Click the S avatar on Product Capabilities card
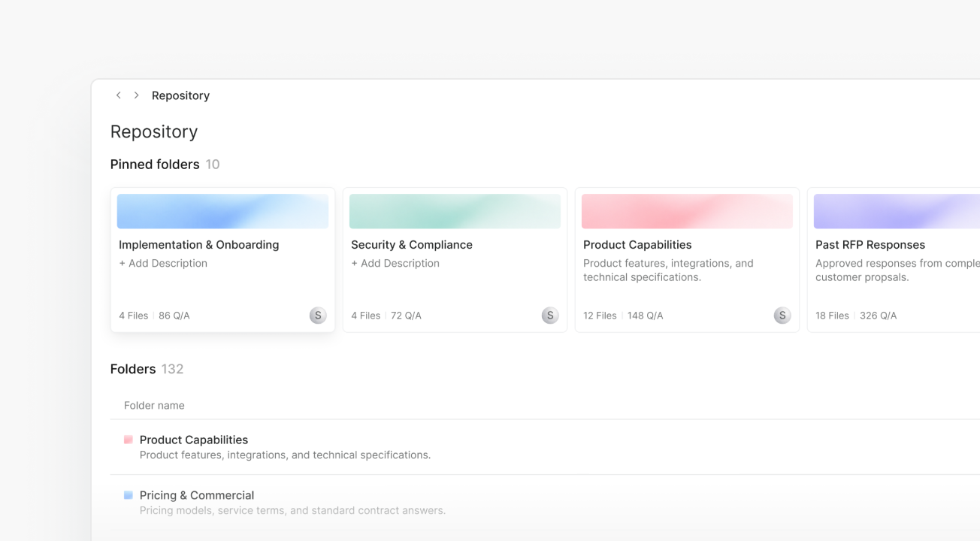This screenshot has width=980, height=541. (782, 316)
